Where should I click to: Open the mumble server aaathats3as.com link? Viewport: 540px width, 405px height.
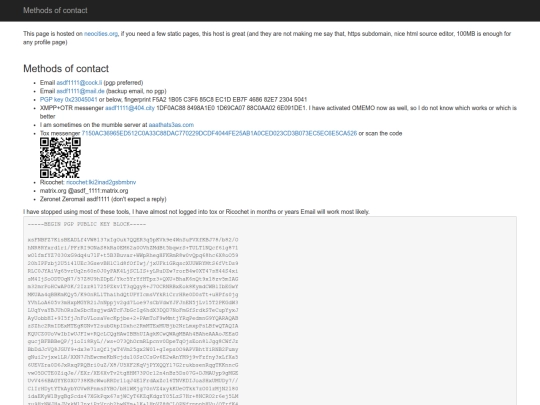pyautogui.click(x=171, y=125)
